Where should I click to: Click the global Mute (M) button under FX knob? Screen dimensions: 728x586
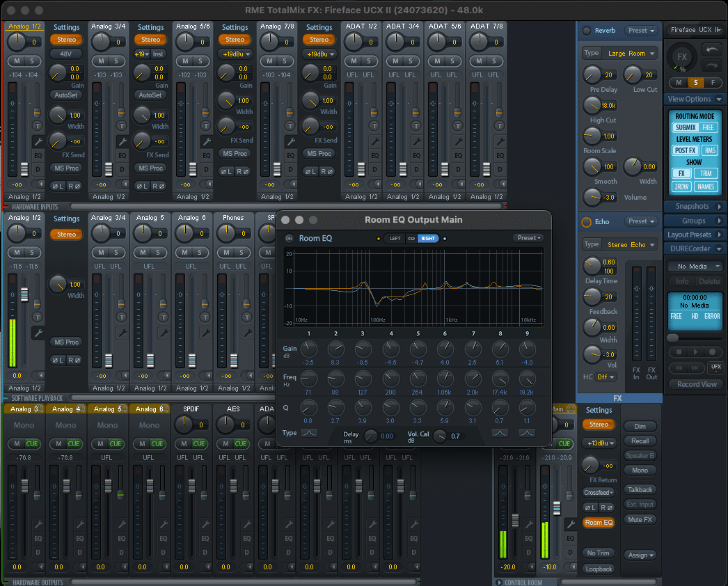pyautogui.click(x=679, y=83)
